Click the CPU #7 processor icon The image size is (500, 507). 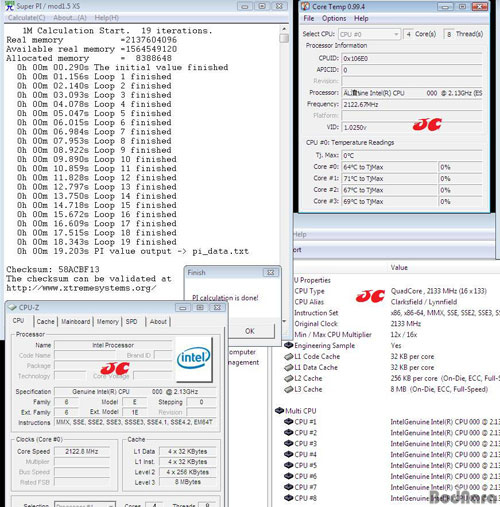[x=288, y=487]
